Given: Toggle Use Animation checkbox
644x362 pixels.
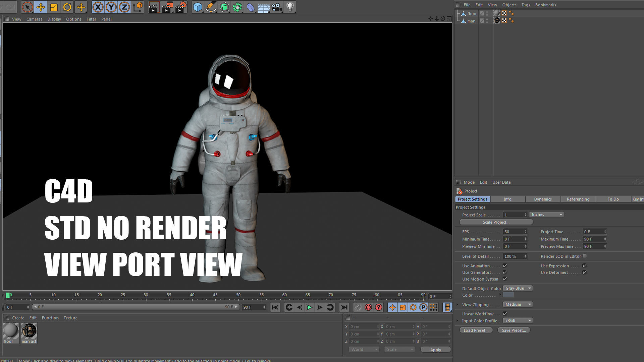Looking at the screenshot, I should [505, 266].
